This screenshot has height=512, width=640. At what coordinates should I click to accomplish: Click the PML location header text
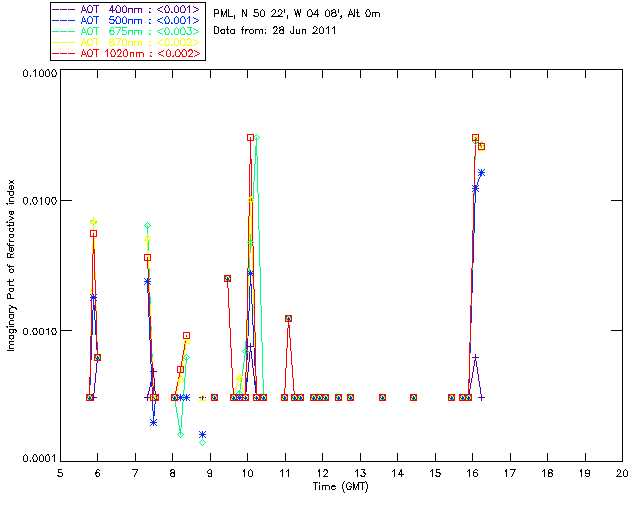pyautogui.click(x=297, y=13)
